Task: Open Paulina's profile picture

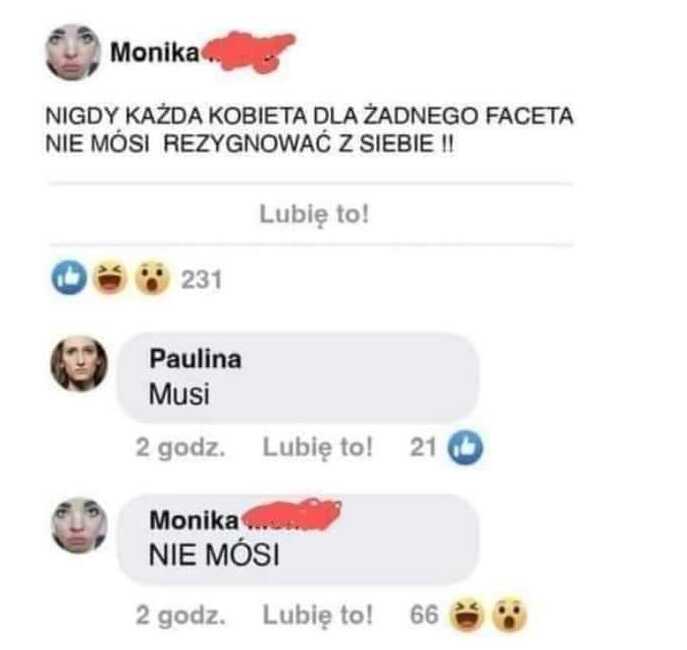Action: (79, 364)
